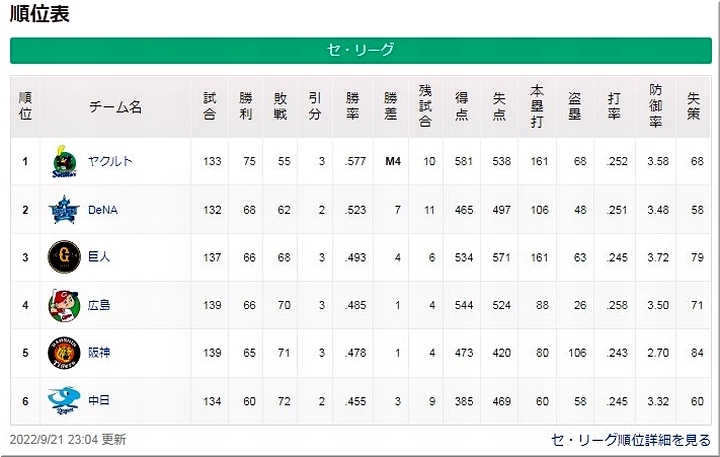The width and height of the screenshot is (720, 457).
Task: Click the M4 magic number cell
Action: pos(392,162)
